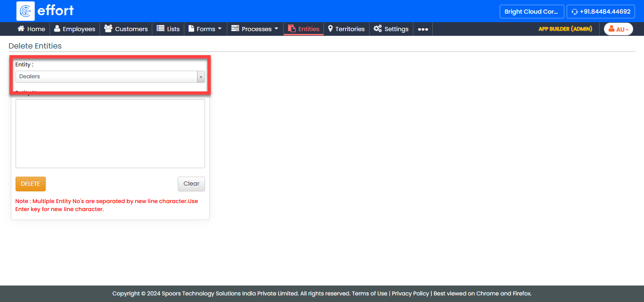Open the Entity dropdown showing Dealers
Image resolution: width=644 pixels, height=302 pixels.
pos(110,76)
